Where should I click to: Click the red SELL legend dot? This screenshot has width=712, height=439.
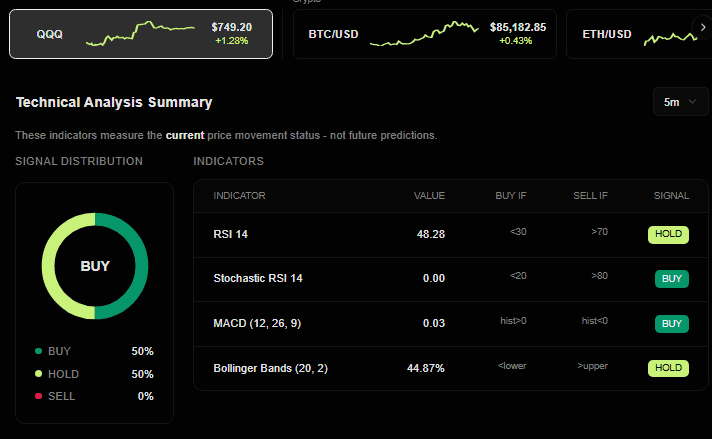39,396
